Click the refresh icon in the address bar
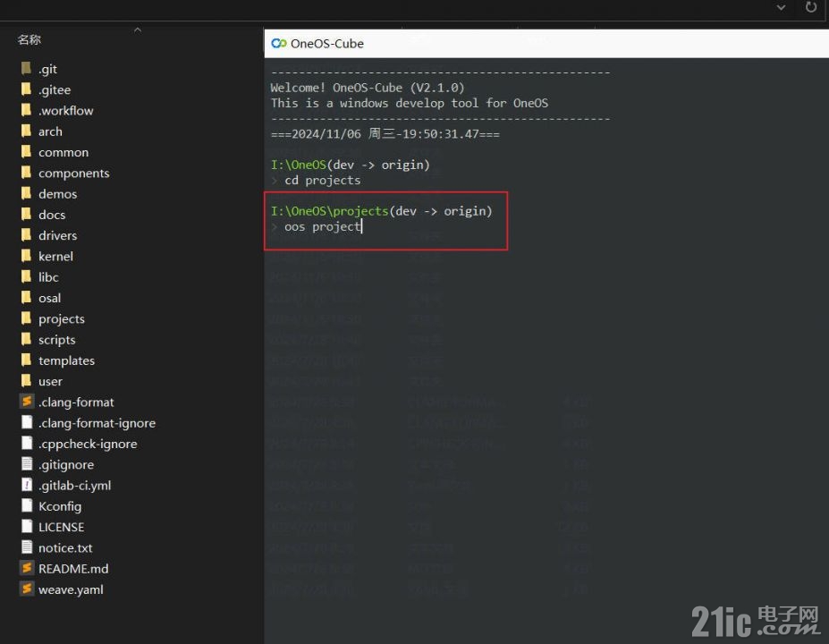This screenshot has height=644, width=829. (810, 7)
